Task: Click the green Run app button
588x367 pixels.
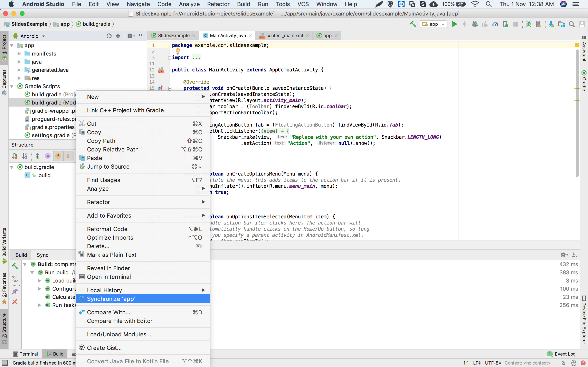Action: pyautogui.click(x=454, y=24)
